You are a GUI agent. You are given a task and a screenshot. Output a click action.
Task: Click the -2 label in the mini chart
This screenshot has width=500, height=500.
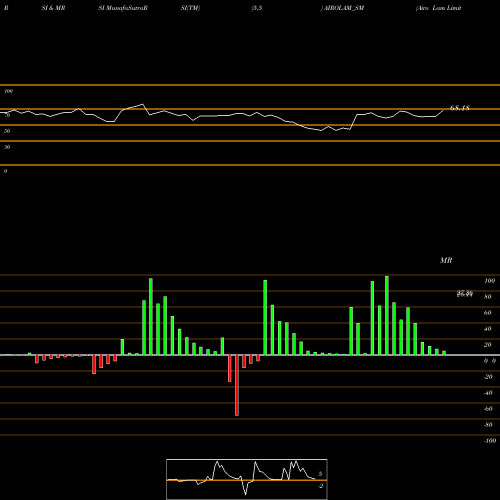point(320,486)
